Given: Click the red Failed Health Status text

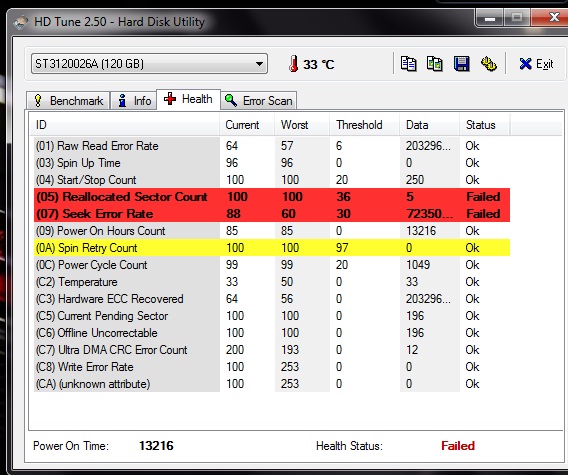Looking at the screenshot, I should coord(458,445).
